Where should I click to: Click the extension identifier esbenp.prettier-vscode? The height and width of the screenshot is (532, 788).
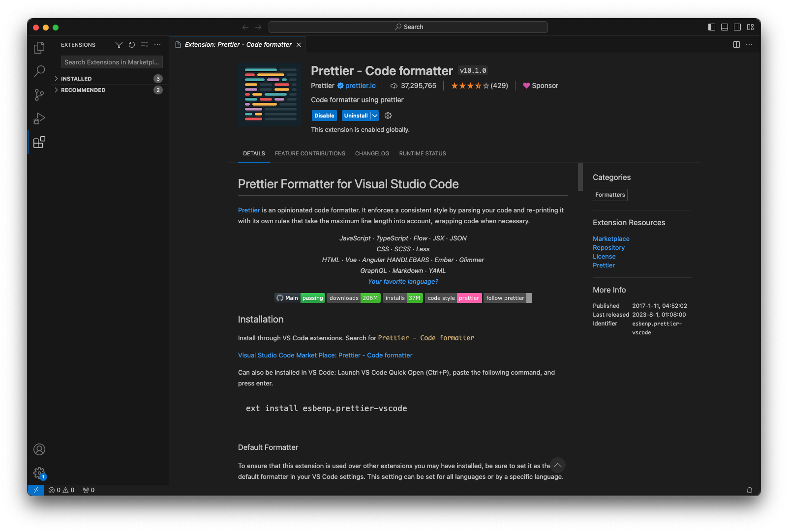657,328
